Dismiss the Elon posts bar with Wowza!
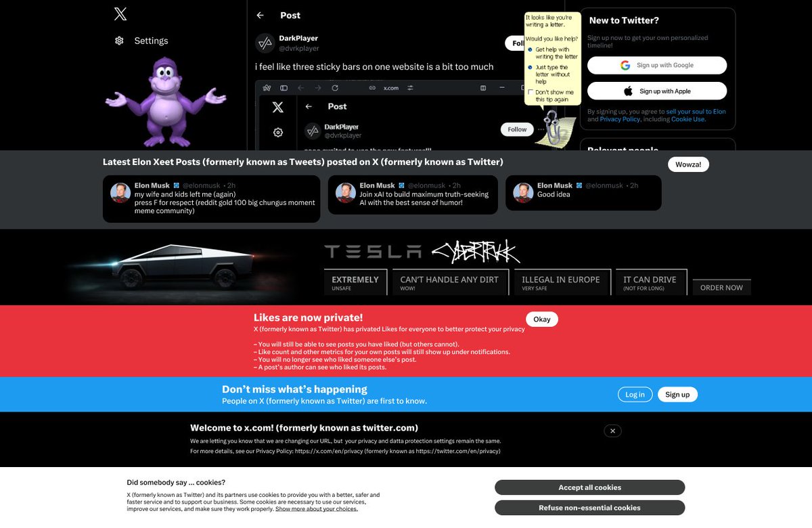Screen dimensions: 812x528 pos(688,164)
